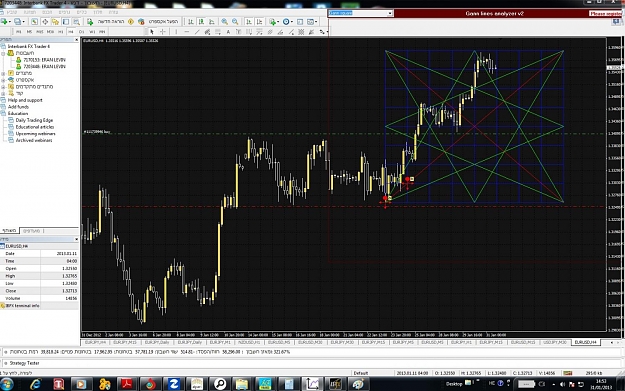Open the Strategy Tester toolbar icon
Image resolution: width=625 pixels, height=391 pixels.
pos(77,22)
